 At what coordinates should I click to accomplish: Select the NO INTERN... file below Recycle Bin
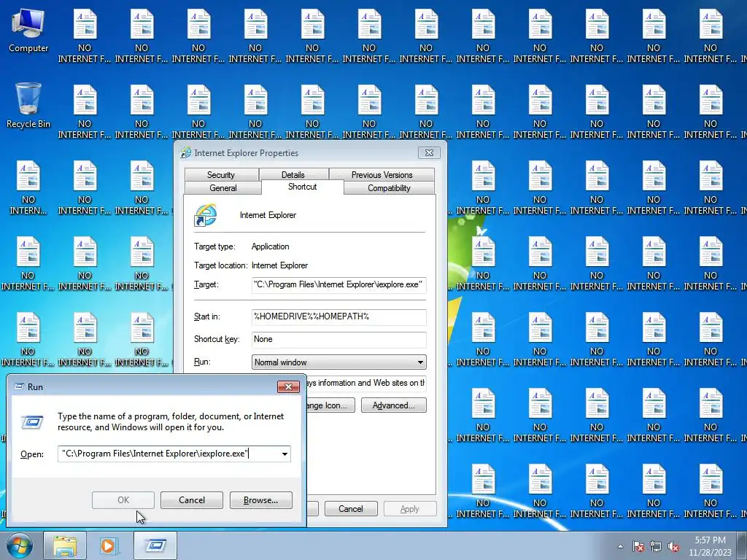tap(28, 187)
